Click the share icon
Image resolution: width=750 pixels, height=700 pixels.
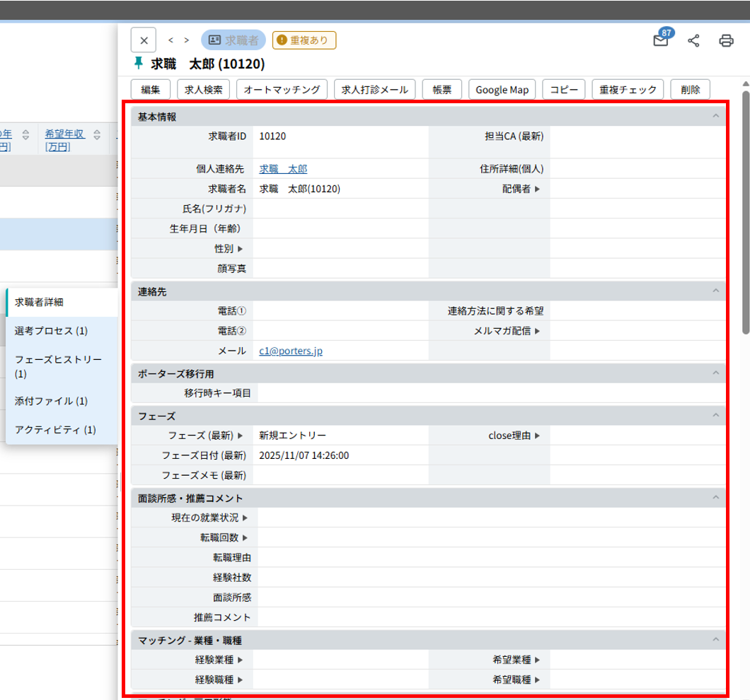point(693,41)
